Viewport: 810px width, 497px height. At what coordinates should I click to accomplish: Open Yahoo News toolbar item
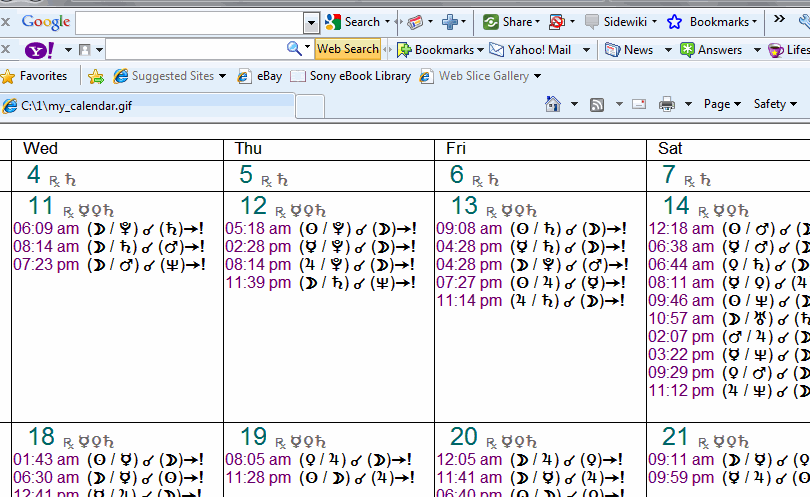[629, 49]
